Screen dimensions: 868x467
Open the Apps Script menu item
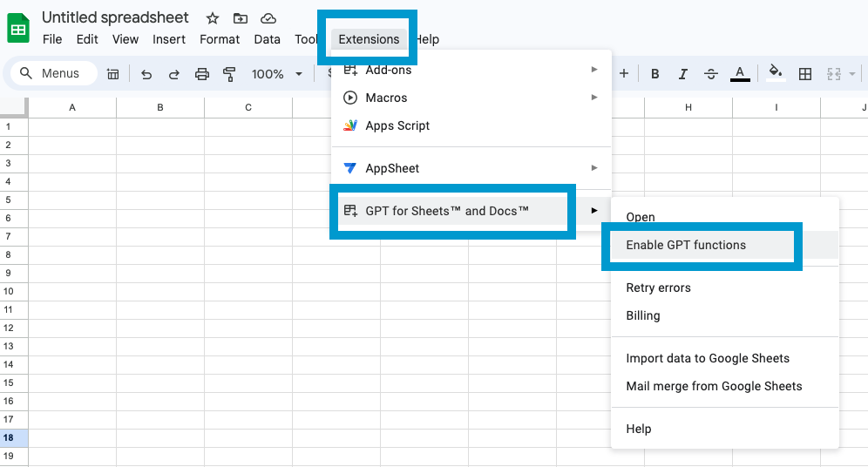coord(397,125)
